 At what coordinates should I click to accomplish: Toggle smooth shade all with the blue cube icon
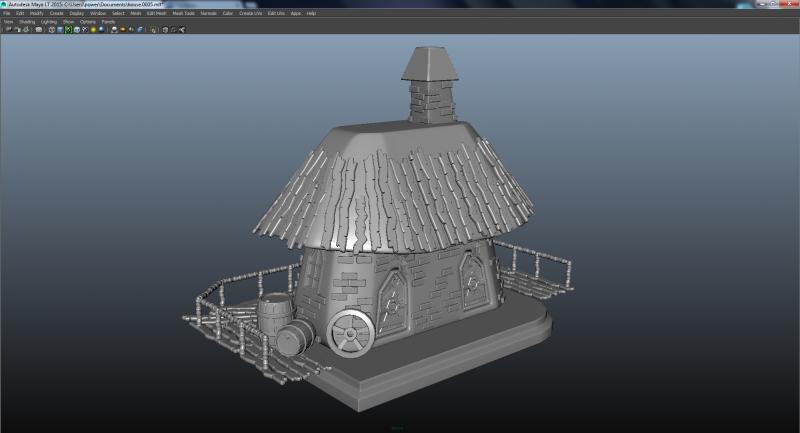[x=60, y=30]
